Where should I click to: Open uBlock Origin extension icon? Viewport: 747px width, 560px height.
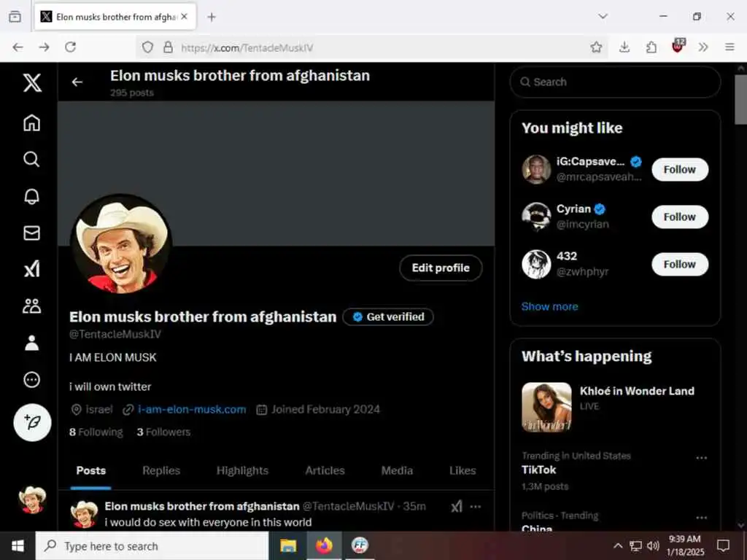[x=678, y=46]
